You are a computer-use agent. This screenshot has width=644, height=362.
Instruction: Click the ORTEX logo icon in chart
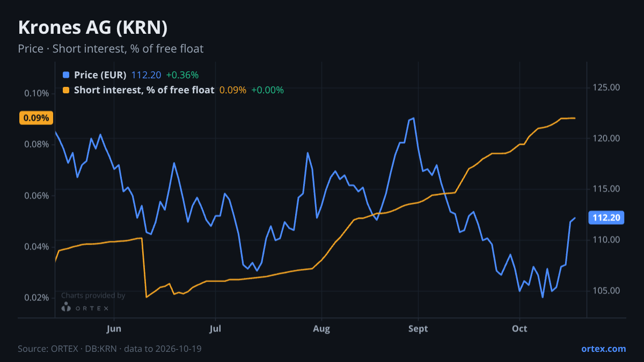coord(66,307)
